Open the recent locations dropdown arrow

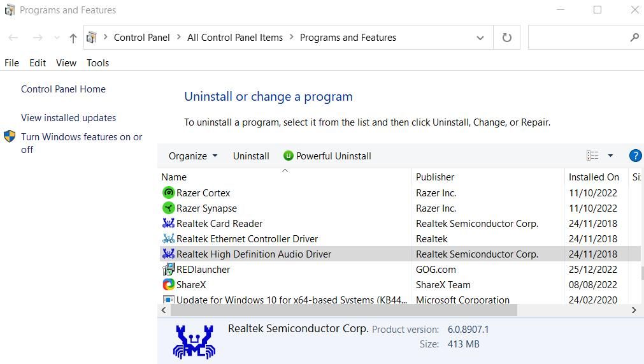57,38
